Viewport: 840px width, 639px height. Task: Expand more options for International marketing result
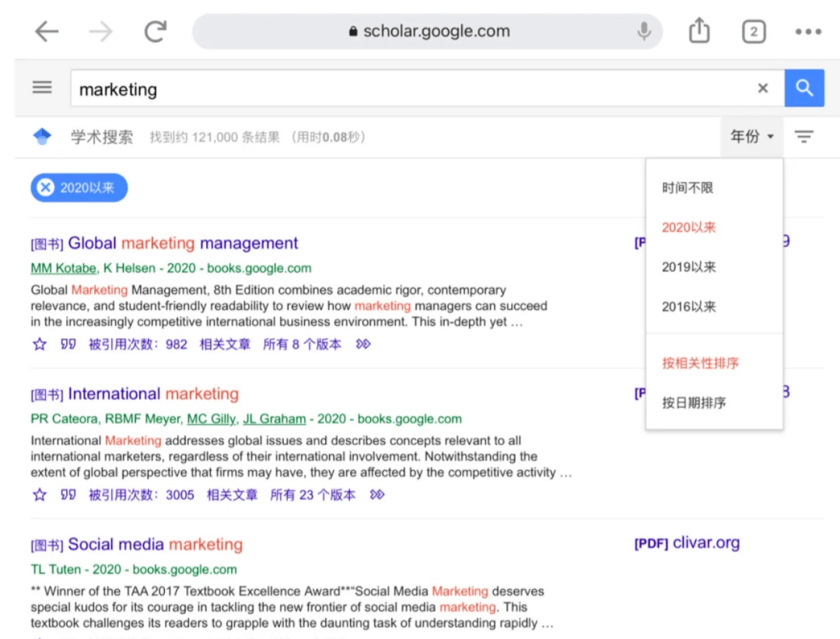pyautogui.click(x=377, y=495)
